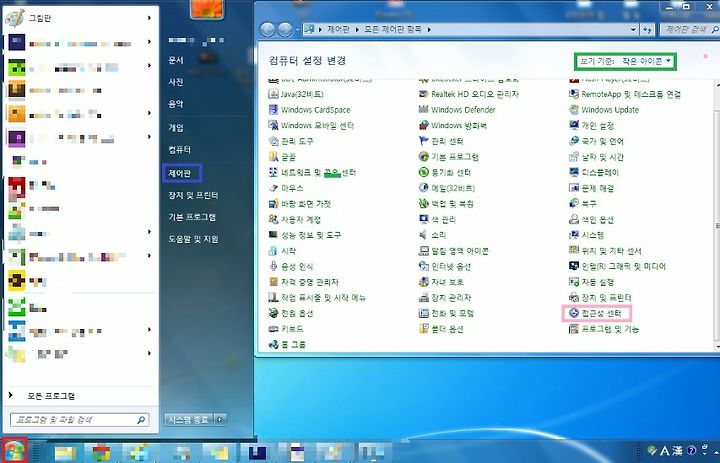
Task: Select 도움말 및 지원 in Start menu
Action: tap(193, 239)
